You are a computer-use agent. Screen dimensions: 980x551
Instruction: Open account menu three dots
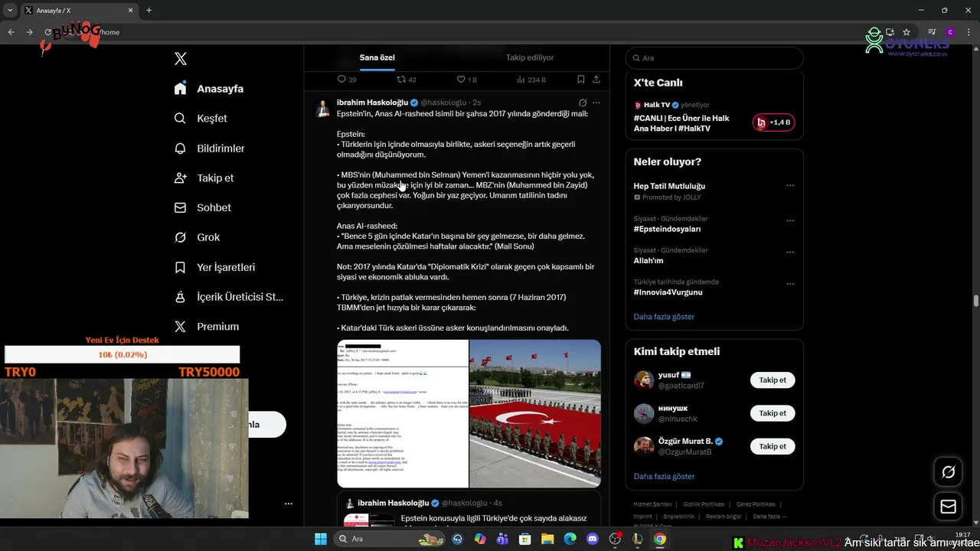[289, 504]
